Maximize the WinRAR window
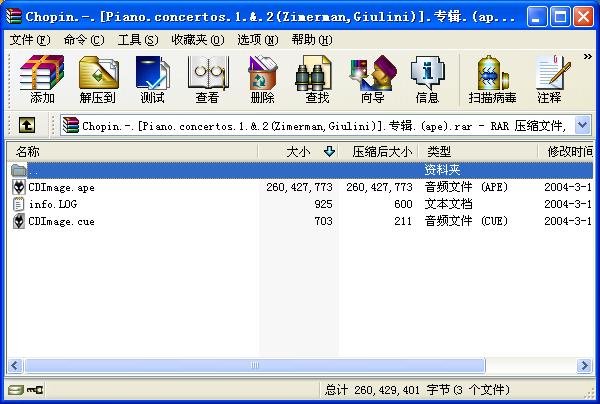600x404 pixels. (x=560, y=17)
